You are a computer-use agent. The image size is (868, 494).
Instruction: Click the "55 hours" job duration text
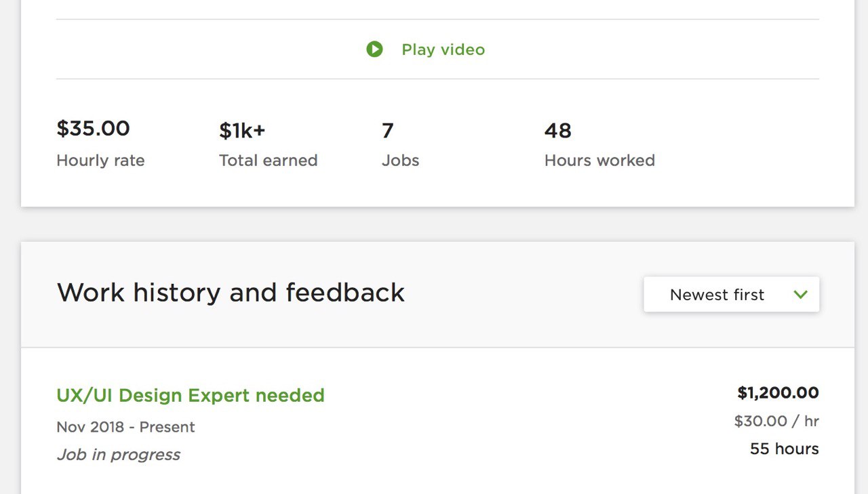click(784, 449)
